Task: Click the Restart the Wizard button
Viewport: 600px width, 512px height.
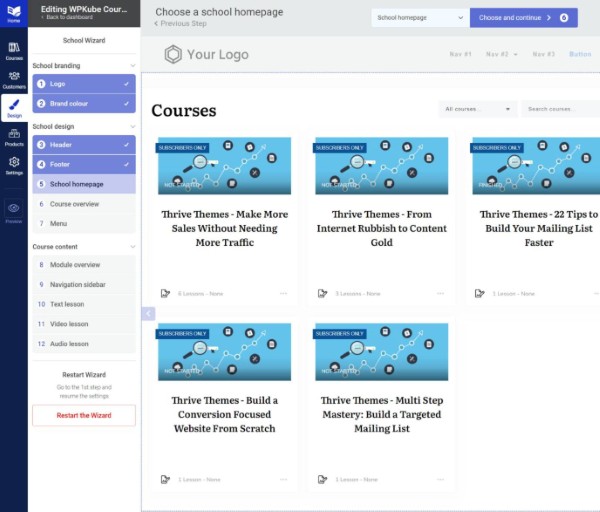Action: pyautogui.click(x=84, y=415)
